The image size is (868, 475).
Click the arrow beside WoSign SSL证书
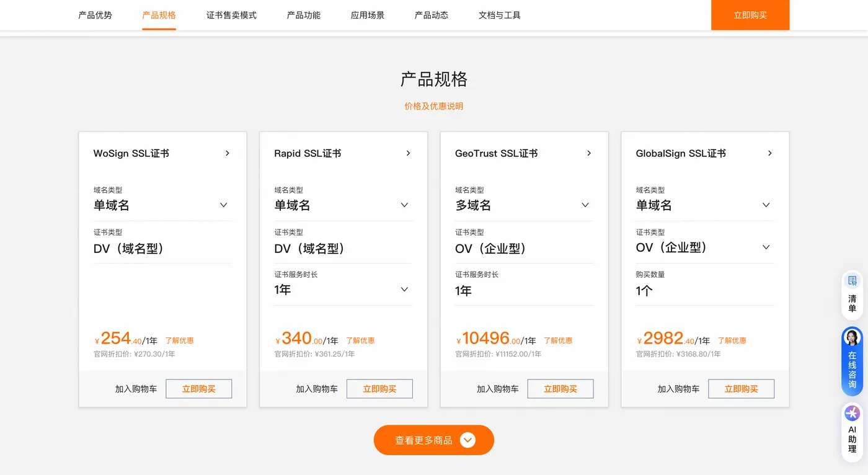228,153
